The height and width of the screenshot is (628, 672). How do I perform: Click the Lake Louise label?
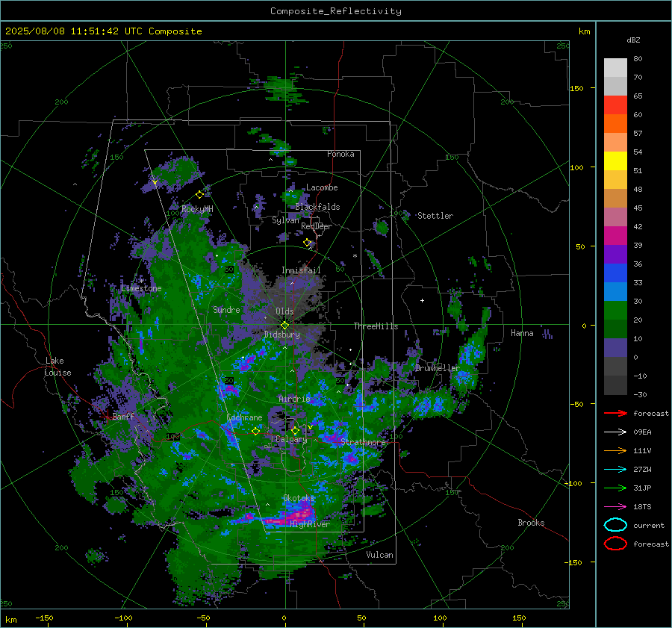57,367
